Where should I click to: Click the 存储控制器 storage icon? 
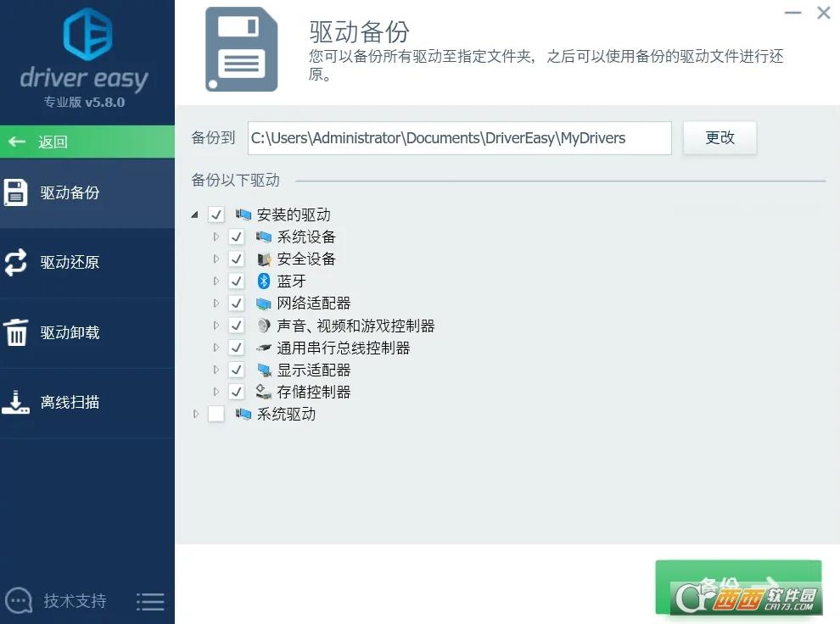click(264, 392)
